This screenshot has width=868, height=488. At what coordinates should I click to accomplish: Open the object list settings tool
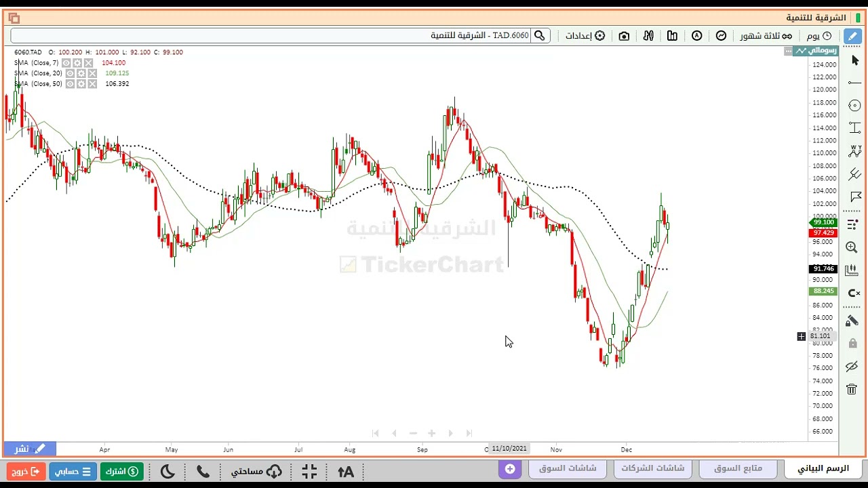point(853,224)
